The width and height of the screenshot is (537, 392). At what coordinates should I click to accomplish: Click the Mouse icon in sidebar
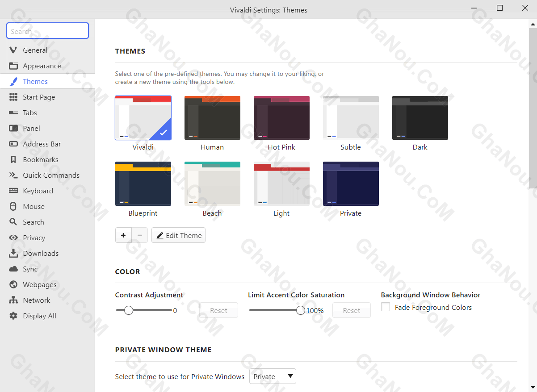(13, 206)
